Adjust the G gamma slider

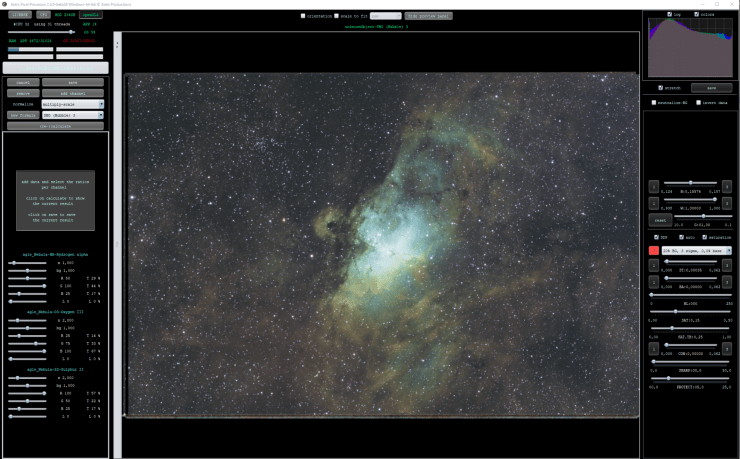click(x=703, y=216)
